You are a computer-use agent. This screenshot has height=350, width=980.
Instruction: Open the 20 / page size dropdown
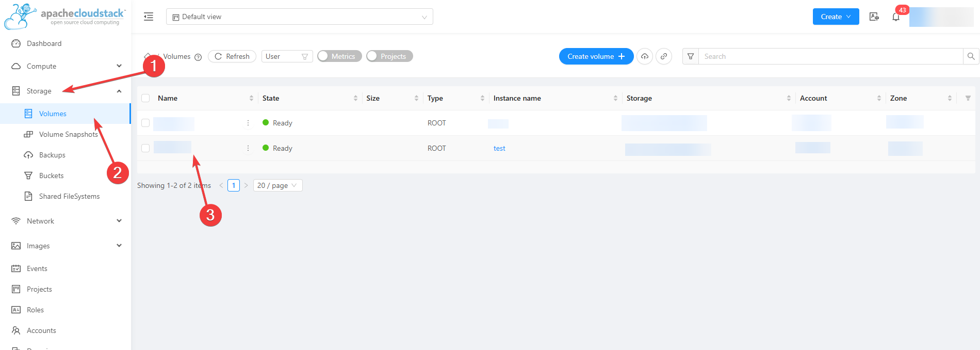click(x=277, y=185)
